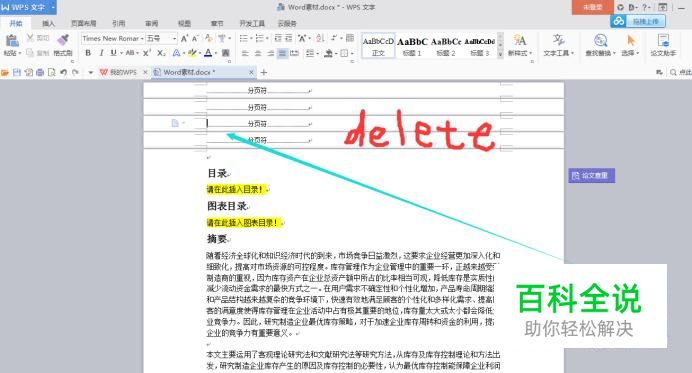
Task: Toggle bold formatting
Action: click(88, 53)
